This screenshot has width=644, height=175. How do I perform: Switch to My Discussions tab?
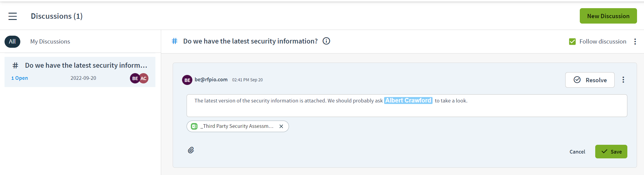point(50,42)
